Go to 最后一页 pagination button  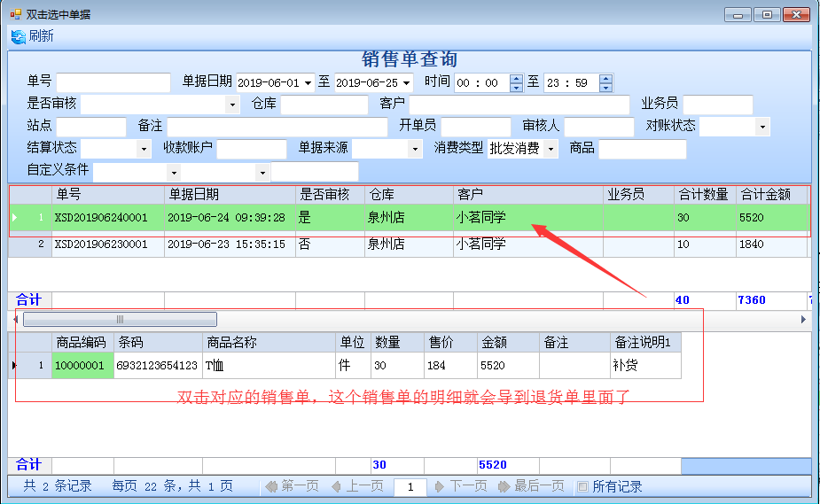pyautogui.click(x=531, y=487)
